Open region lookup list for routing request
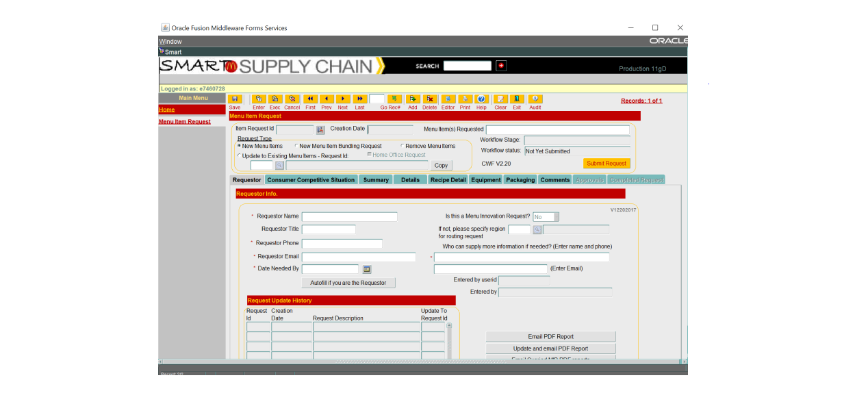Viewport: 868px width, 419px height. pyautogui.click(x=537, y=230)
